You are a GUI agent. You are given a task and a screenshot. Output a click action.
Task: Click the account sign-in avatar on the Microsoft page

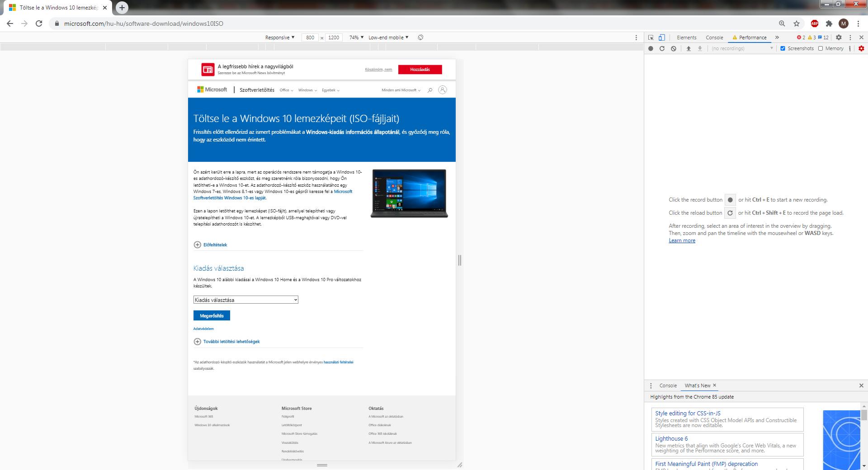pos(443,90)
